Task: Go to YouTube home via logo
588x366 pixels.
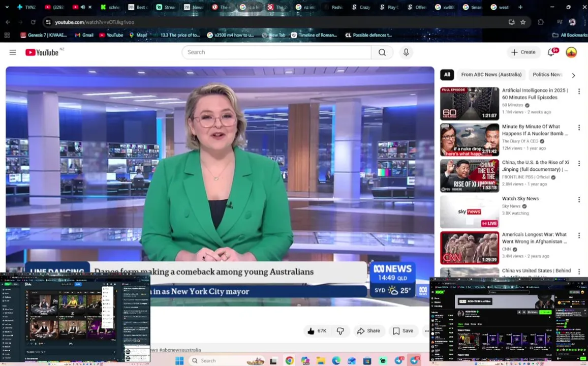Action: 42,52
